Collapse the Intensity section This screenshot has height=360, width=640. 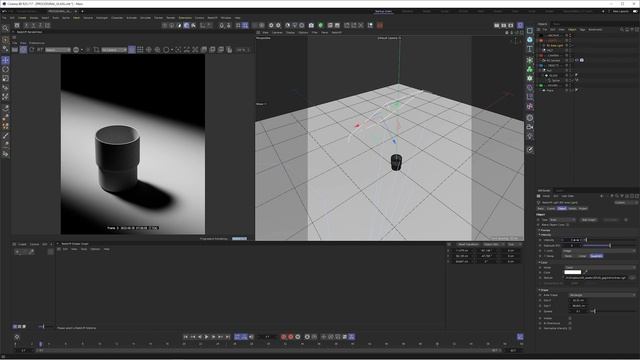point(545,235)
